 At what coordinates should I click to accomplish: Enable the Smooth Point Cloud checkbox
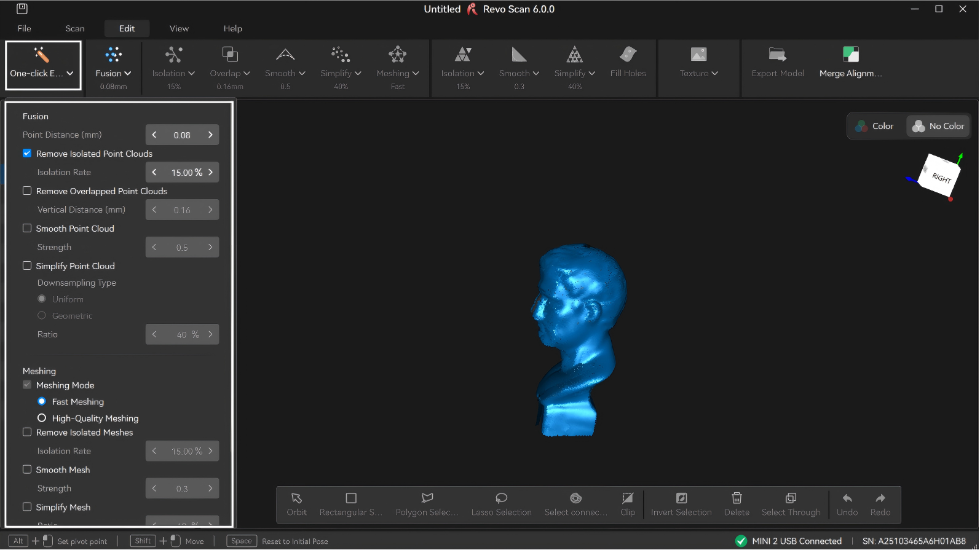click(27, 229)
